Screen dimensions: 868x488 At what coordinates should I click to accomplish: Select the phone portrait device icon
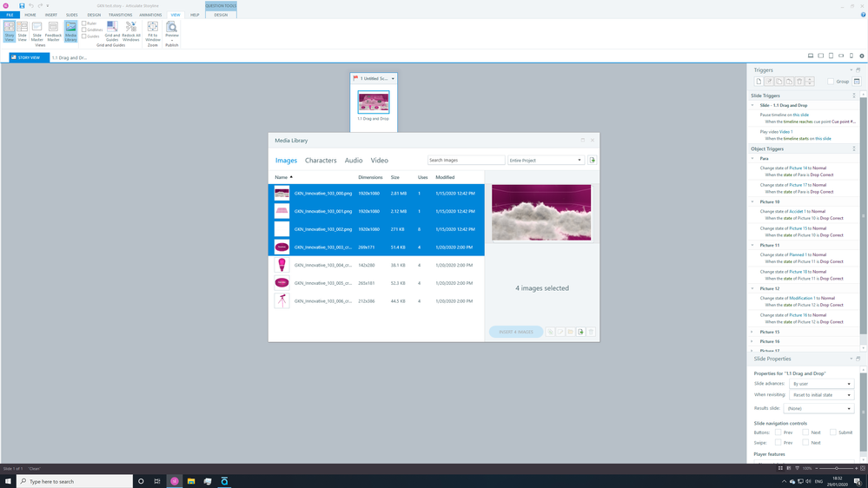click(x=851, y=56)
